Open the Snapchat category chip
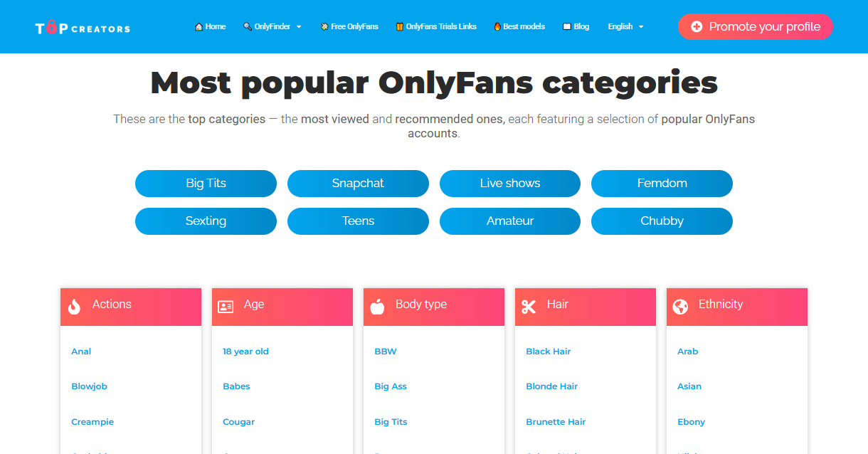The image size is (868, 454). pos(358,184)
